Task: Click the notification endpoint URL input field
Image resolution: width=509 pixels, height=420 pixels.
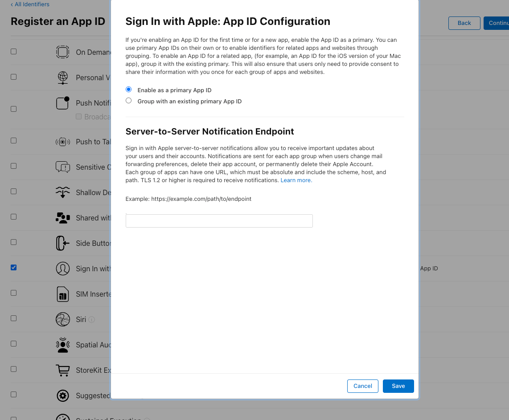Action: (x=219, y=221)
